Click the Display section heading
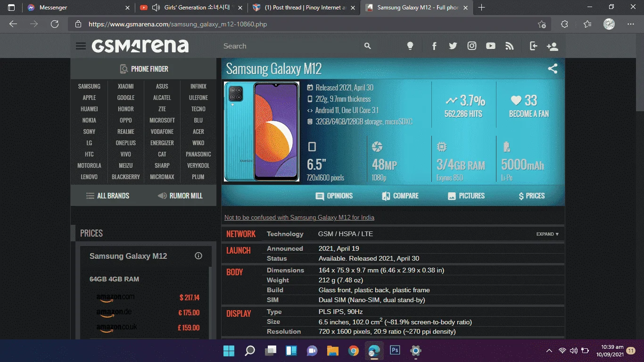 point(239,313)
